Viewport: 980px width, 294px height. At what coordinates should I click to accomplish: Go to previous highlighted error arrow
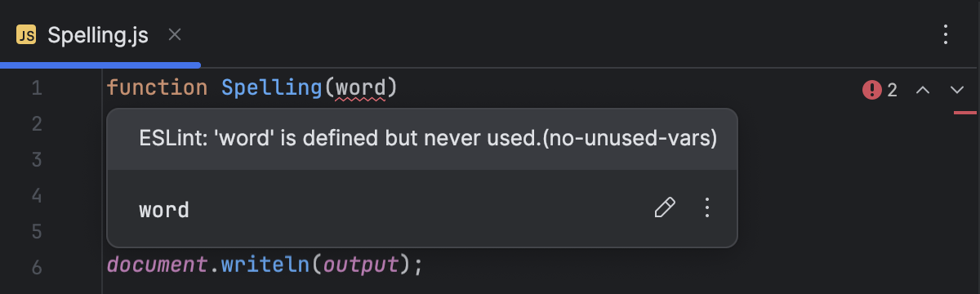coord(923,90)
